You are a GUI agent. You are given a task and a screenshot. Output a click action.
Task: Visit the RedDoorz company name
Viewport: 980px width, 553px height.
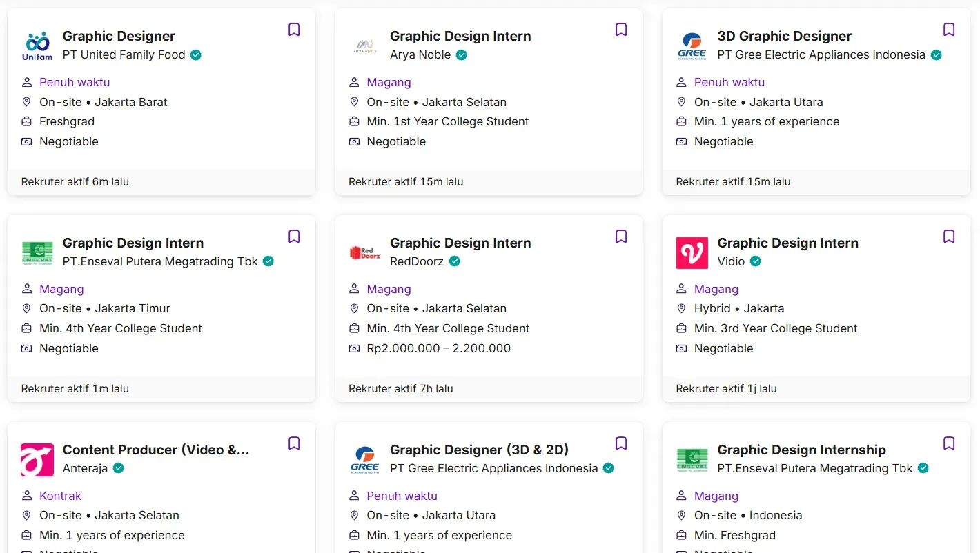pyautogui.click(x=417, y=261)
